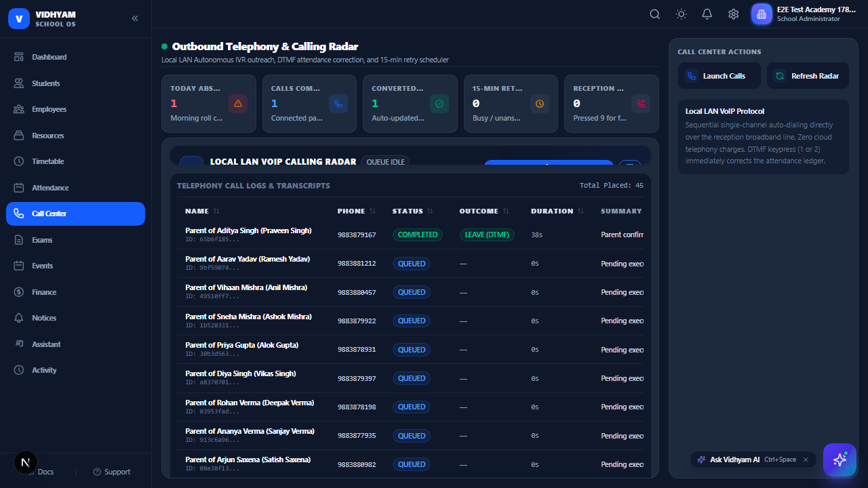This screenshot has height=488, width=868.
Task: Click the QUEUED badge in Priya Gupta row
Action: pos(412,350)
